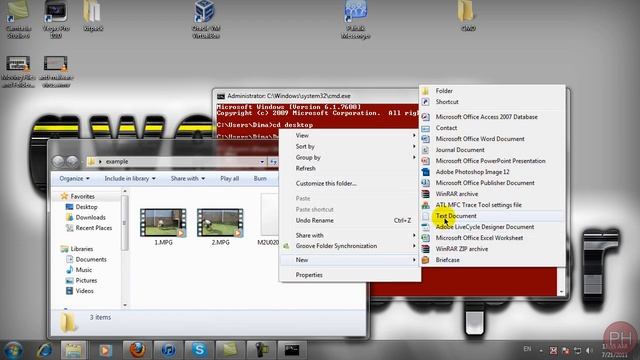Choose Text Document from the New submenu
This screenshot has width=640, height=360.
(x=456, y=216)
